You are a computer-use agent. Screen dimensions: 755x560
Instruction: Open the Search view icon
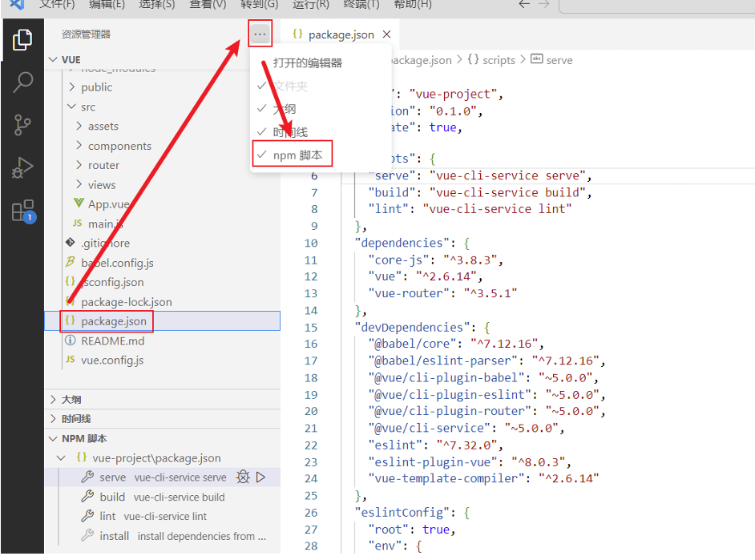coord(22,83)
